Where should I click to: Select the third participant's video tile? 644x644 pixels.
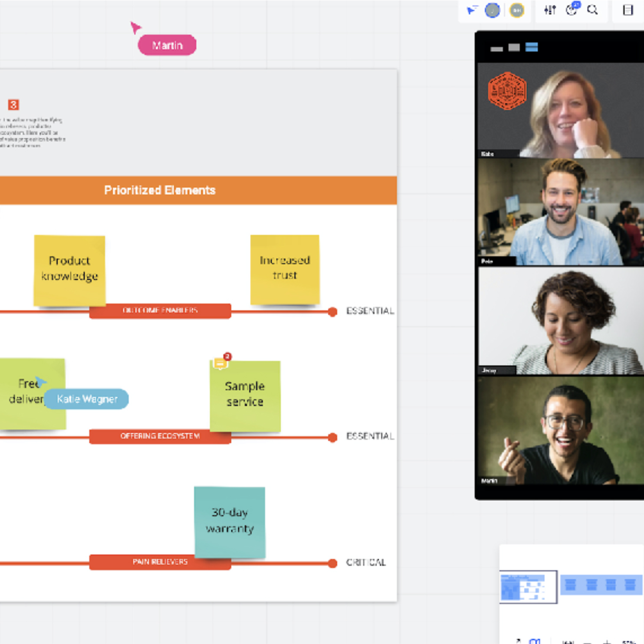[561, 320]
